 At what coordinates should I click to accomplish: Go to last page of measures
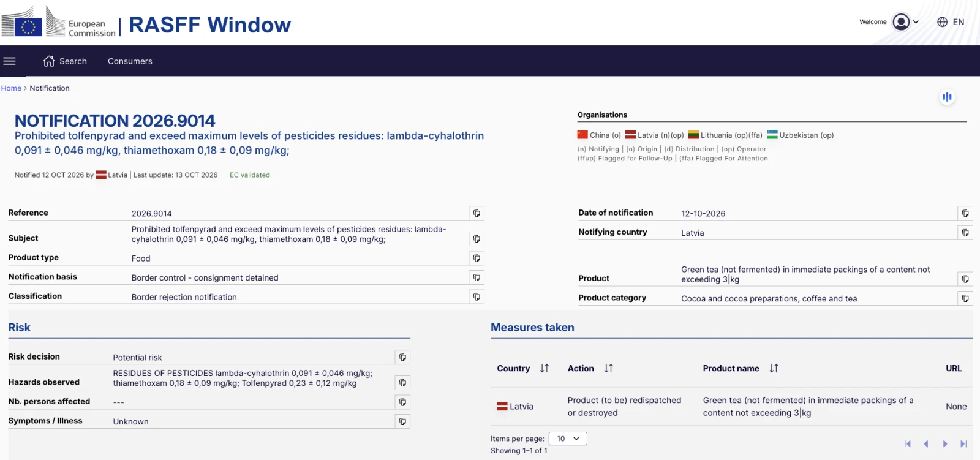point(963,443)
